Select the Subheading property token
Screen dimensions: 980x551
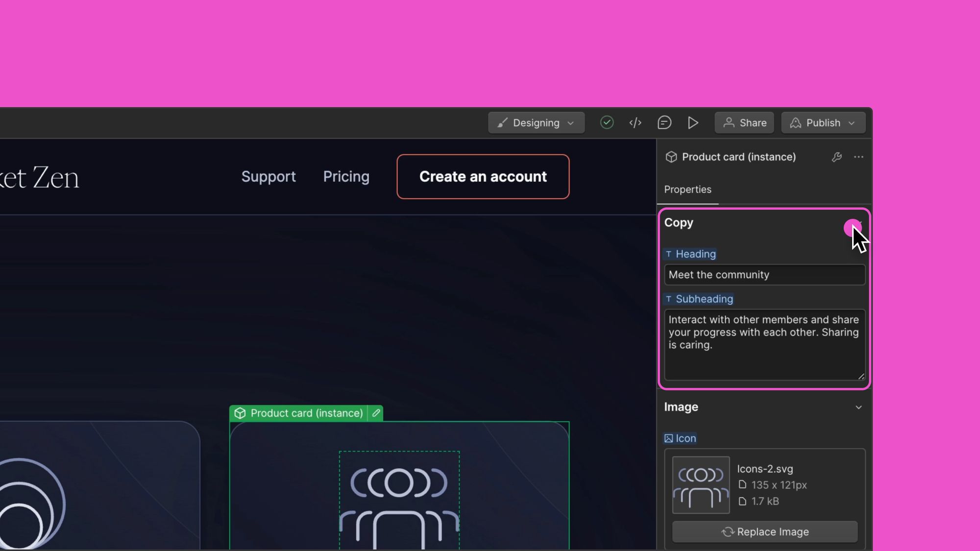pyautogui.click(x=699, y=299)
